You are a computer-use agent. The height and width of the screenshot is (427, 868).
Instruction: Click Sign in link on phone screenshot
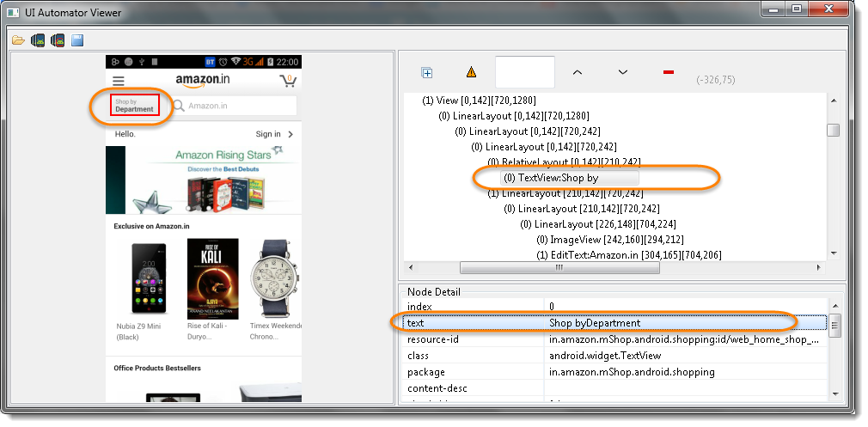point(268,134)
